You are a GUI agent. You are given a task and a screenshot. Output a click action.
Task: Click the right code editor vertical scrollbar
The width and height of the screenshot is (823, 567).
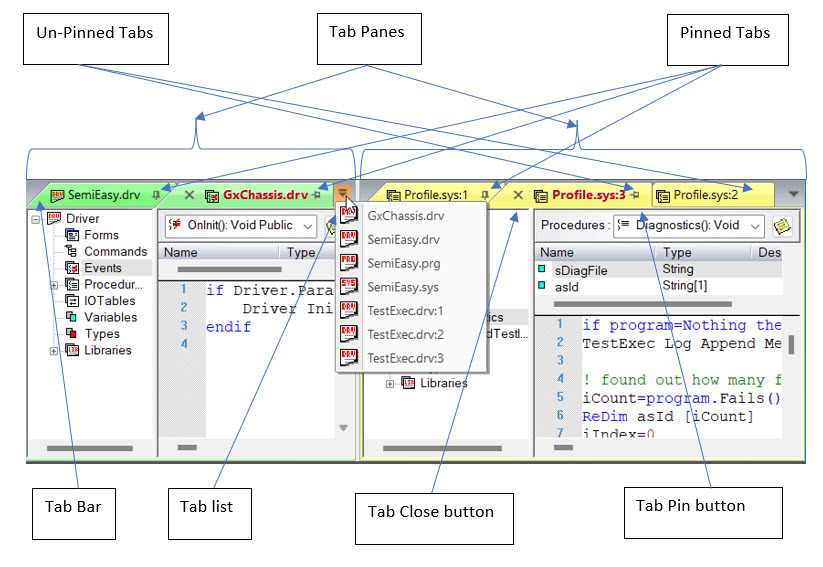point(791,345)
